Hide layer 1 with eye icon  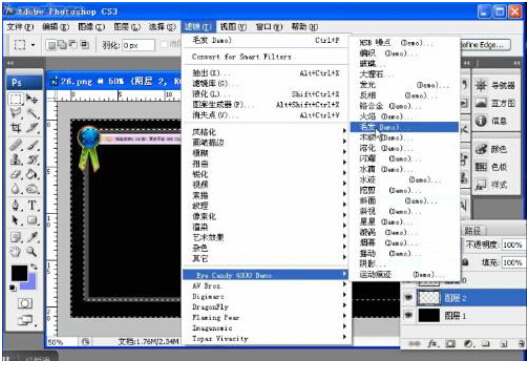(x=408, y=315)
